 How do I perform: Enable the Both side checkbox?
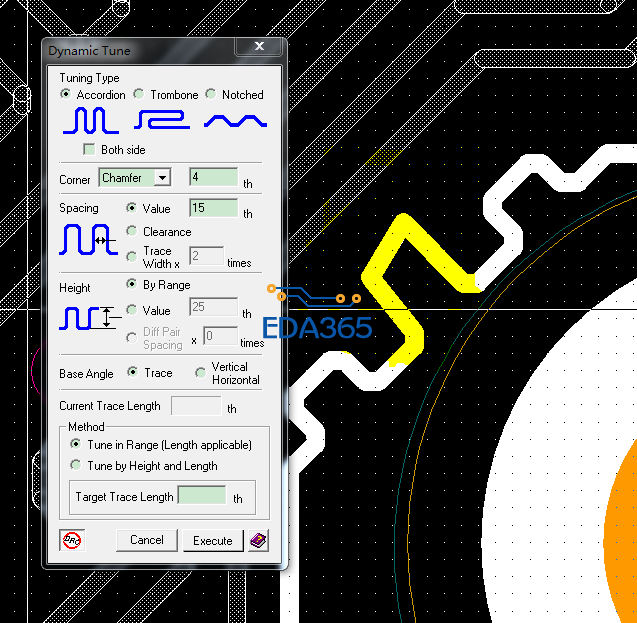pyautogui.click(x=89, y=149)
